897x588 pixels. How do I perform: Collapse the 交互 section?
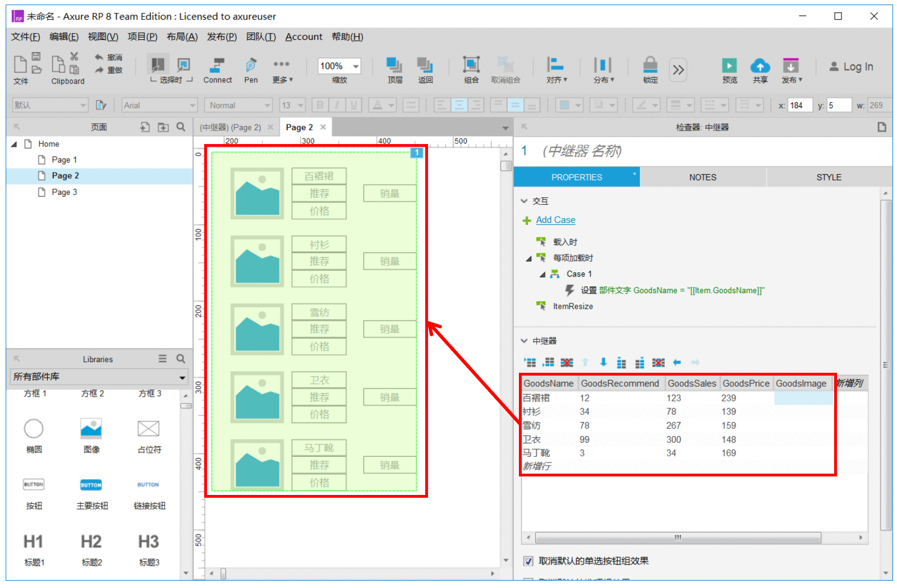tap(525, 201)
